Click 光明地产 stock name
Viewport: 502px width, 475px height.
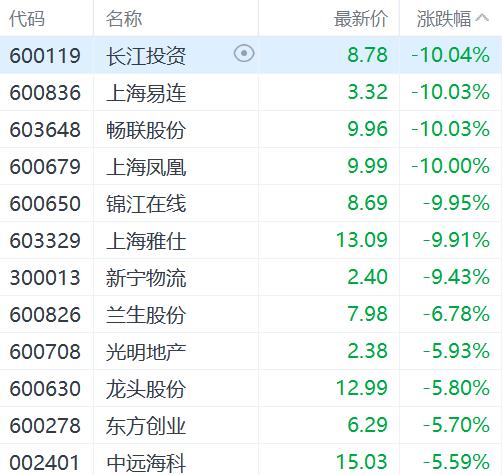[x=146, y=352]
